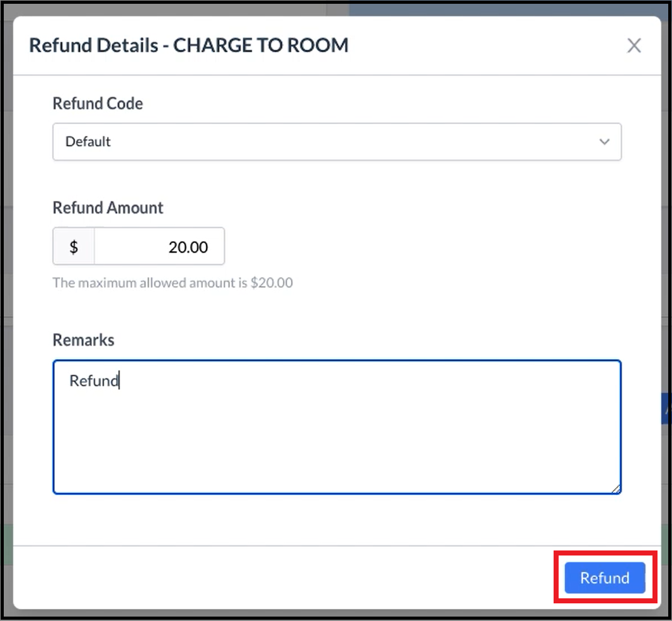Click the X to dismiss the dialog
This screenshot has width=672, height=621.
(x=634, y=45)
